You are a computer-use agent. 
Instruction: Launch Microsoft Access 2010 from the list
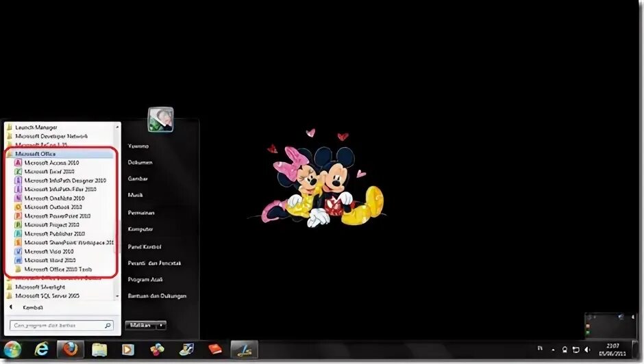51,163
